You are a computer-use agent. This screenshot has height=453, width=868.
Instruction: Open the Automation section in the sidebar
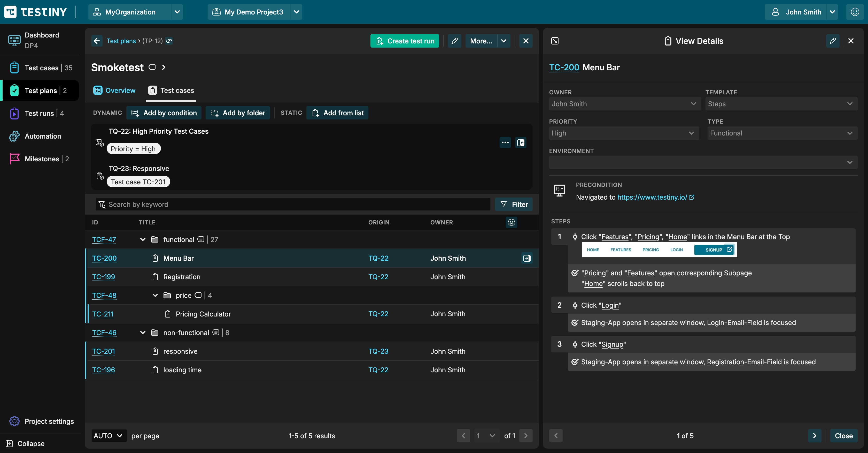point(43,136)
